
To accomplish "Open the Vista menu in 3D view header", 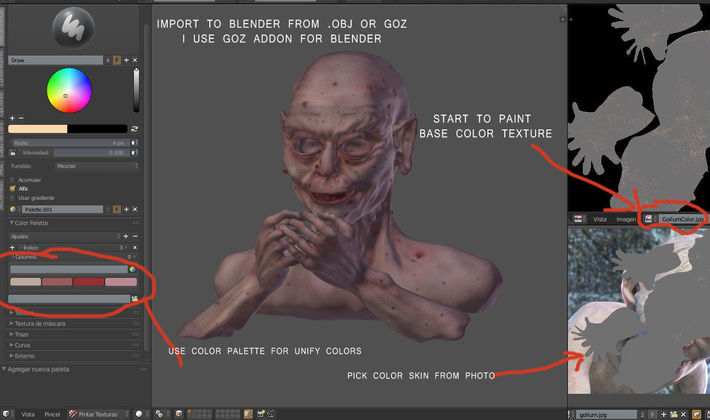I will tap(28, 414).
